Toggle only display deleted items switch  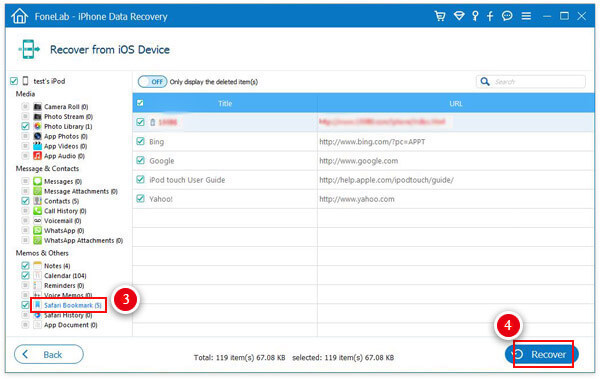[x=152, y=82]
